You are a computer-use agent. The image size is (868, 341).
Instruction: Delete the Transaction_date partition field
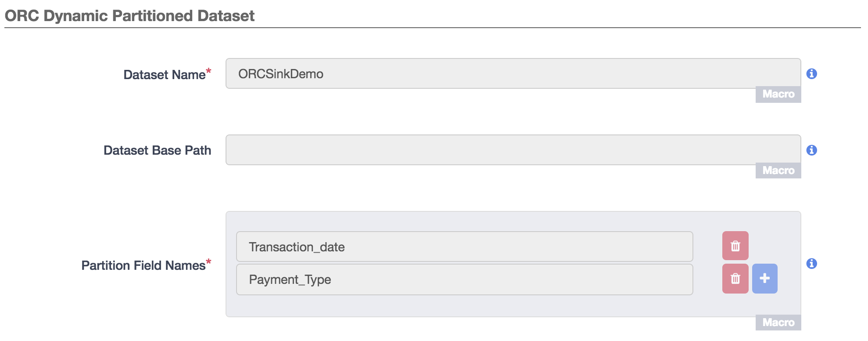(x=735, y=246)
